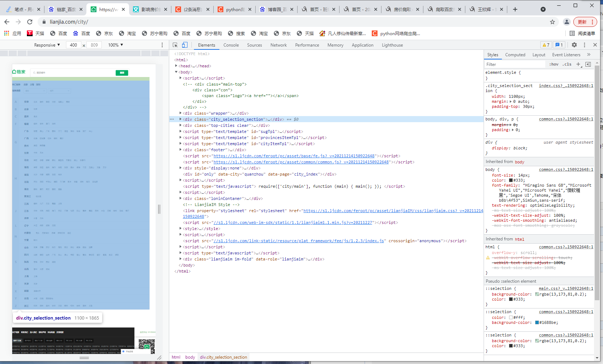The height and width of the screenshot is (364, 603).
Task: Open color picker for #1688be background
Action: tap(537, 323)
